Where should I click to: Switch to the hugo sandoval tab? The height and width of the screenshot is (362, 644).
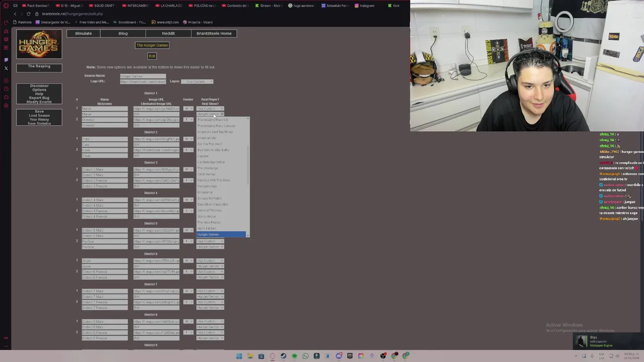click(x=301, y=6)
